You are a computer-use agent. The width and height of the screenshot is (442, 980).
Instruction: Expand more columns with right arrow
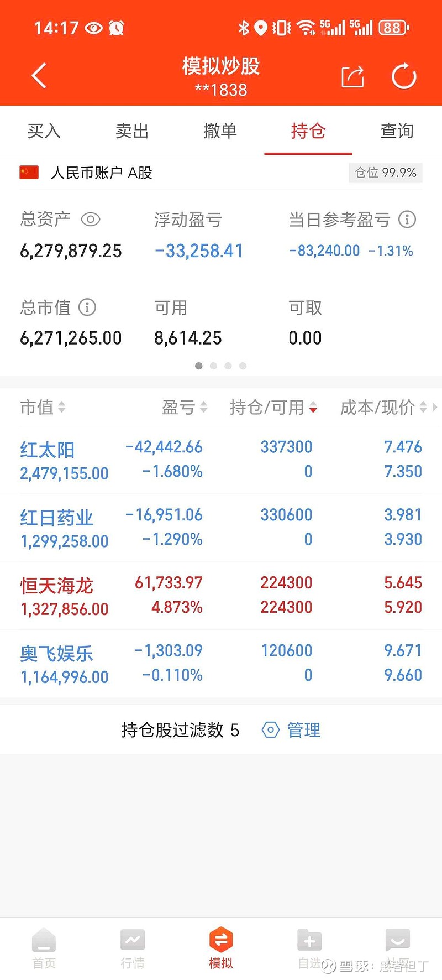pyautogui.click(x=435, y=408)
